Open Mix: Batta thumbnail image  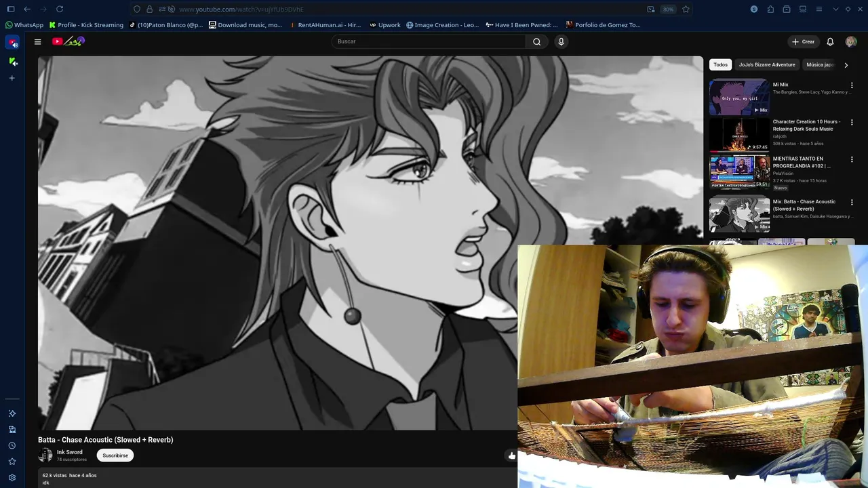pyautogui.click(x=739, y=214)
